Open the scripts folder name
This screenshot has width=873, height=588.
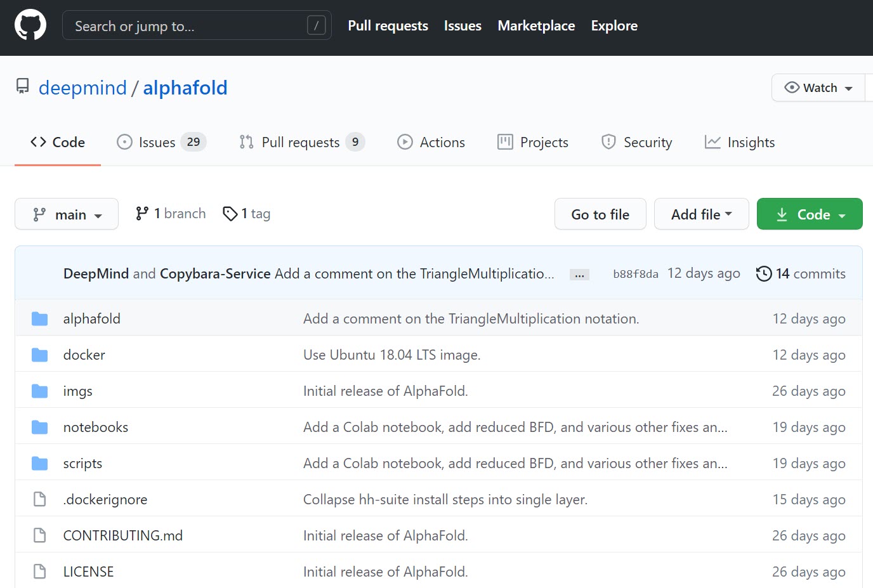82,463
